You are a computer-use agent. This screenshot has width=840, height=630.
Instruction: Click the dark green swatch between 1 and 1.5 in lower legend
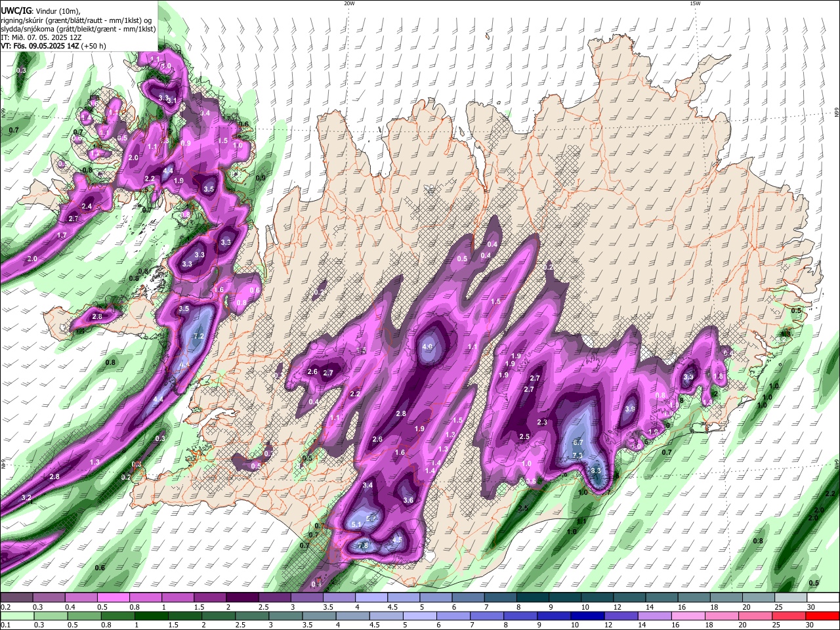[150, 616]
